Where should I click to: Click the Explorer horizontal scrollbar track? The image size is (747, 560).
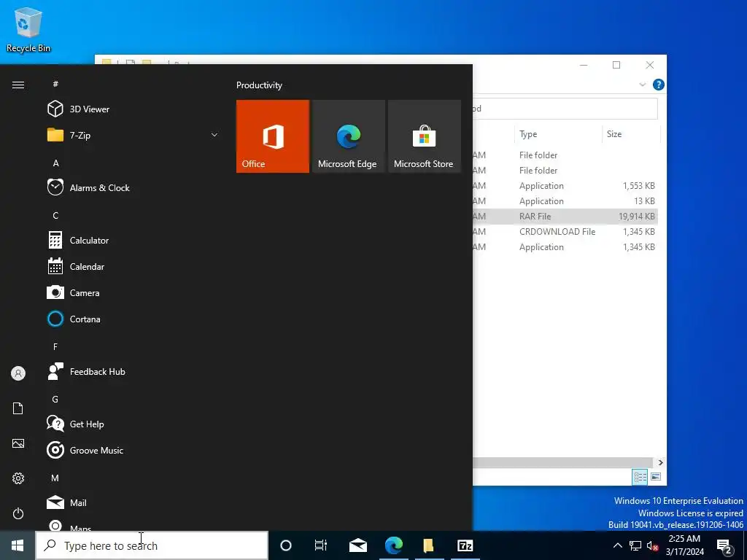[x=562, y=462]
